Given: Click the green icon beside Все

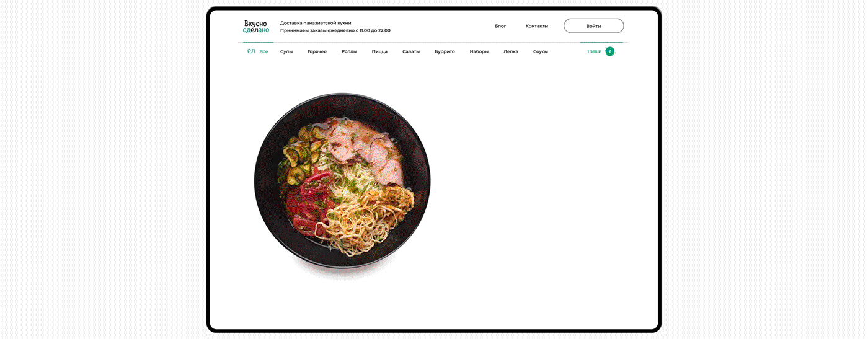Looking at the screenshot, I should pyautogui.click(x=251, y=51).
